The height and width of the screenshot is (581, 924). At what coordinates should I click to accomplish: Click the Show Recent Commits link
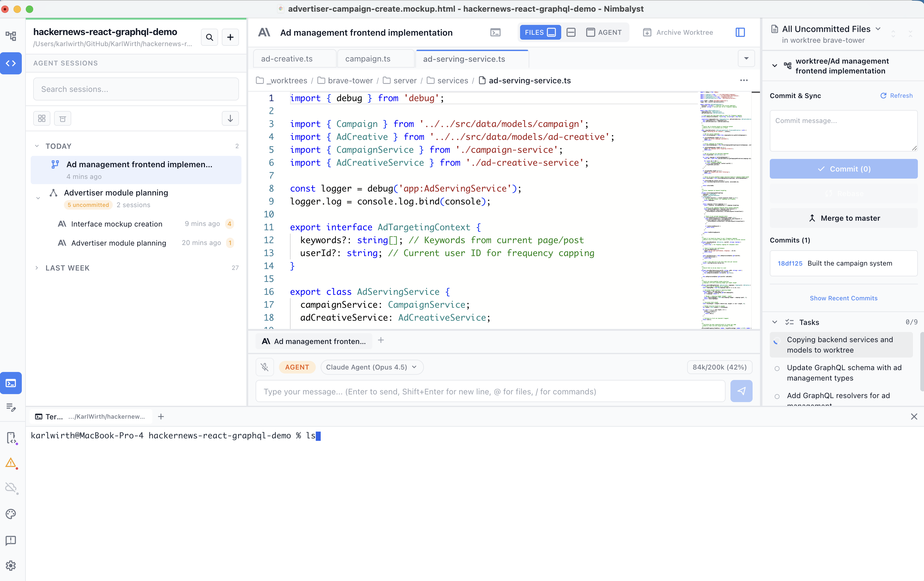[x=844, y=298]
